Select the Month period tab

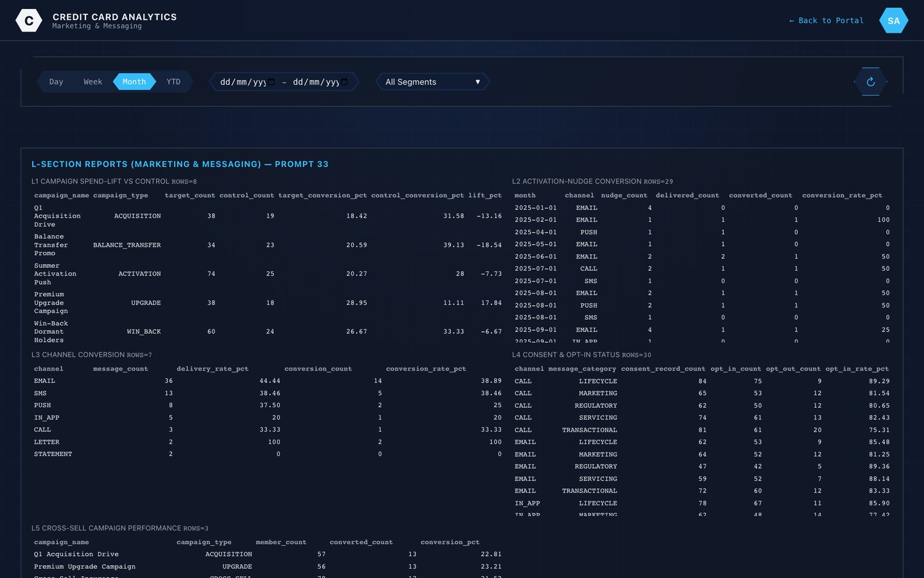point(134,82)
